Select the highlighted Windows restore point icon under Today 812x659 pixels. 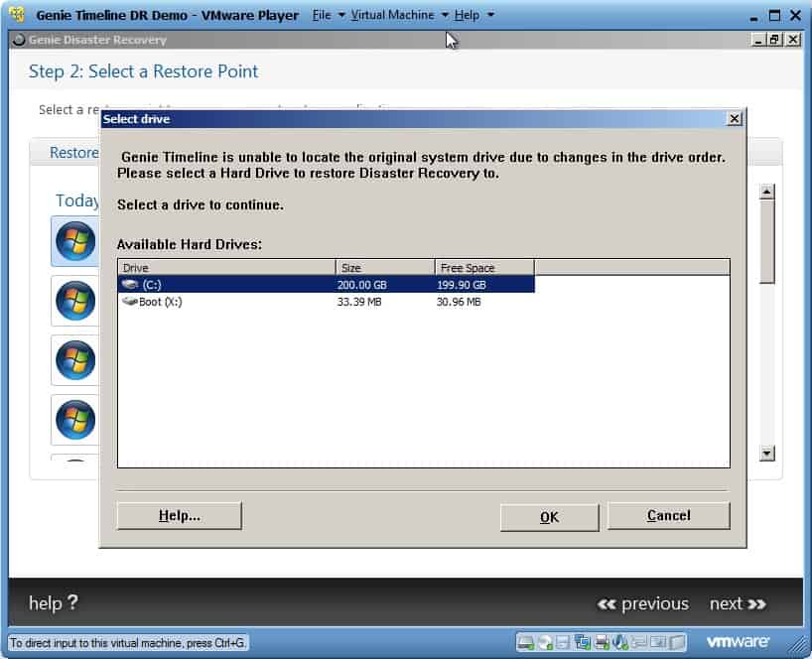tap(75, 241)
